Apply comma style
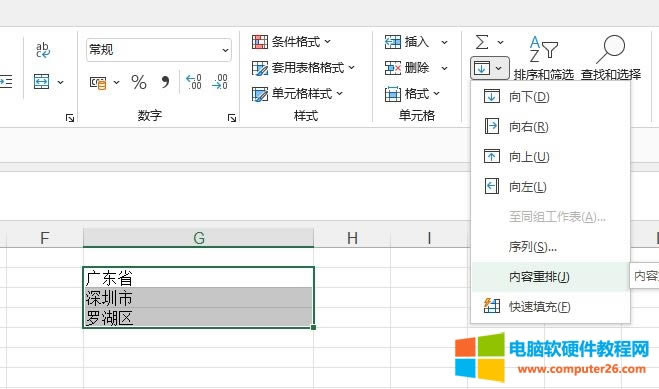Image resolution: width=659 pixels, height=389 pixels. (165, 82)
